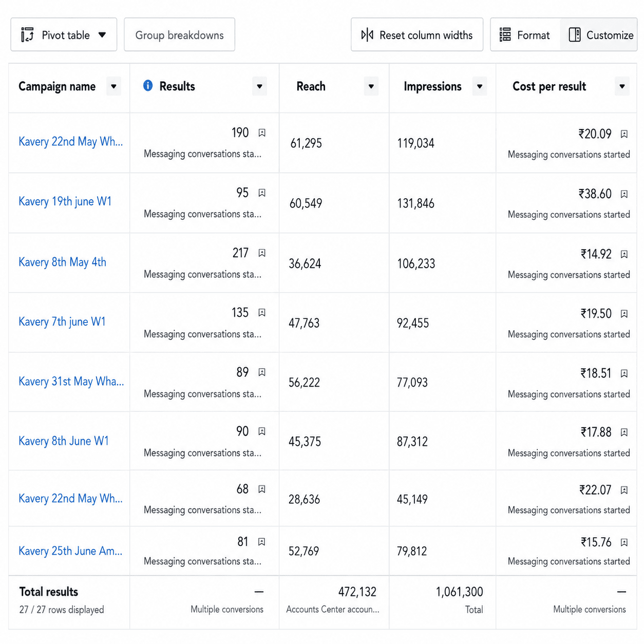Select impressions value 106,233
The height and width of the screenshot is (644, 644).
[416, 263]
